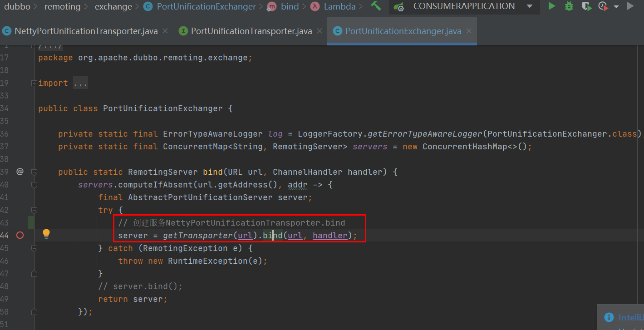Viewport: 644px width, 330px height.
Task: Click getErrorTypeAwareLogger in line 36
Action: point(425,134)
